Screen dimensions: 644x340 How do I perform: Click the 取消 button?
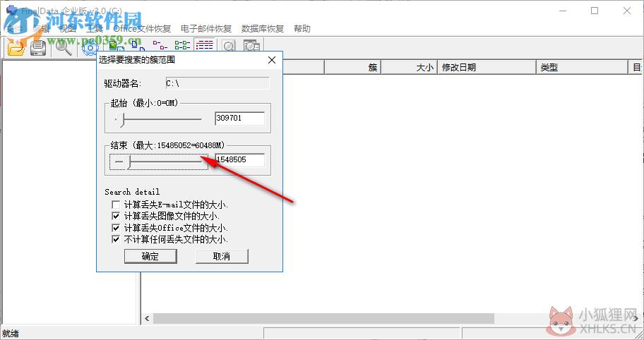222,256
